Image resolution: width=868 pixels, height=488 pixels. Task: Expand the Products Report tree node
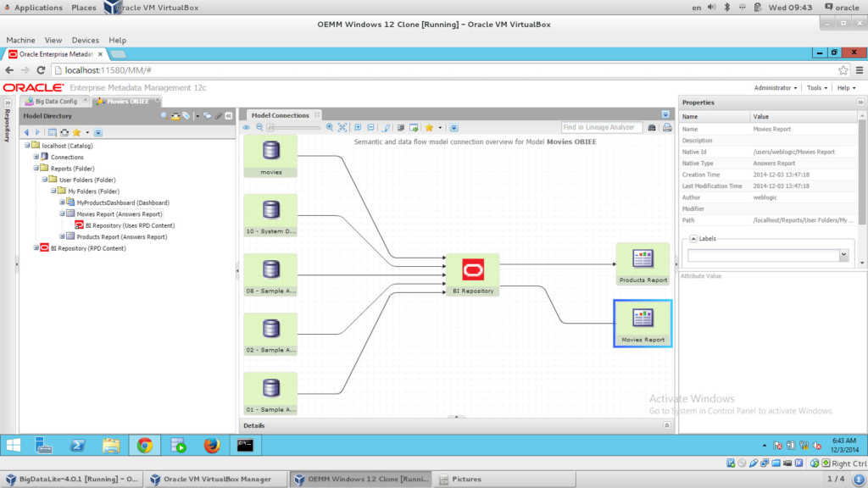click(62, 236)
